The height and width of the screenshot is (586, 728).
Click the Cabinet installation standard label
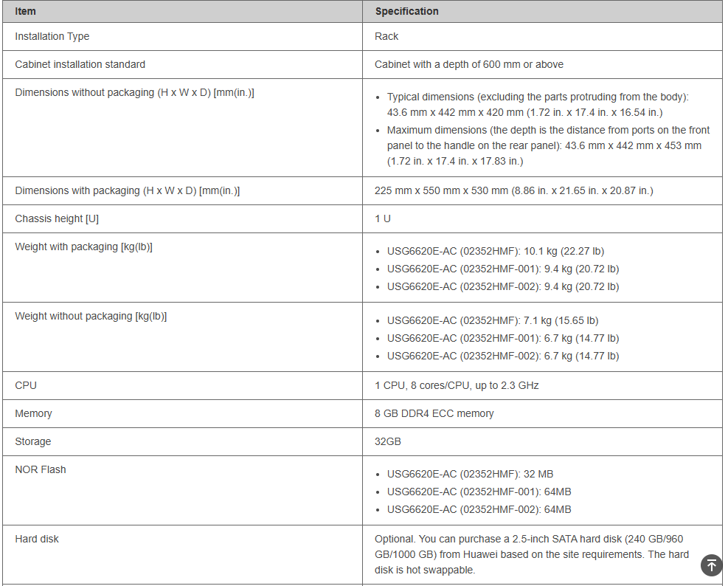point(80,64)
